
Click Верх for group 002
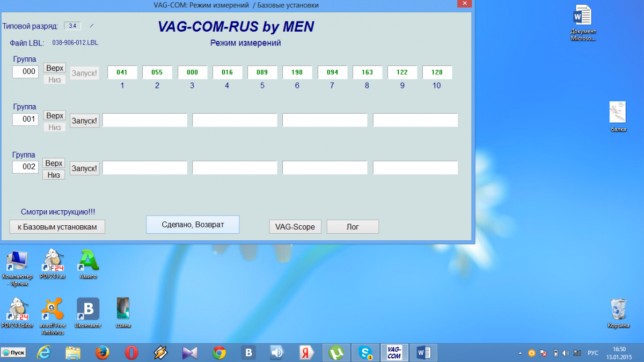click(x=54, y=163)
